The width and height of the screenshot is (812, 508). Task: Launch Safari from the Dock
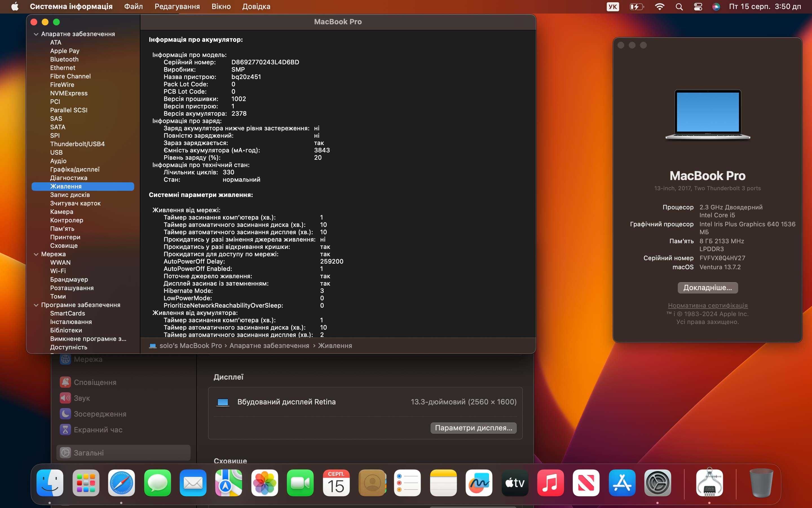(x=122, y=483)
